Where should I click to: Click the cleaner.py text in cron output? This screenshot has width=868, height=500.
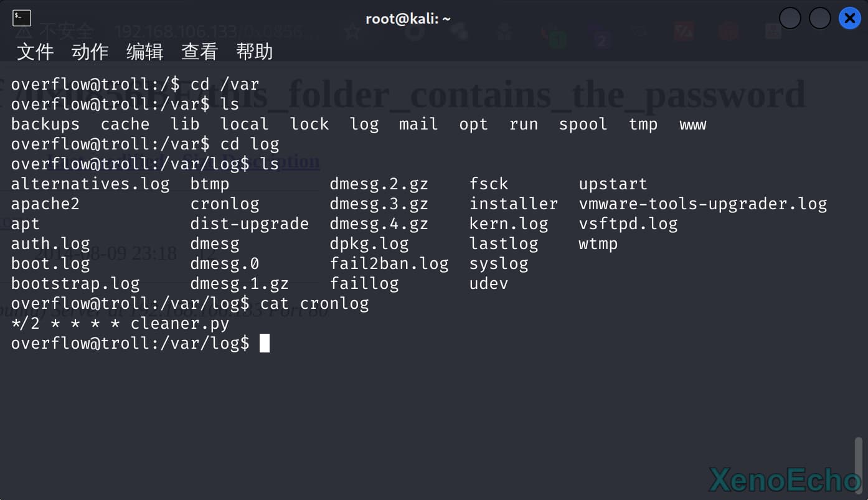tap(180, 323)
